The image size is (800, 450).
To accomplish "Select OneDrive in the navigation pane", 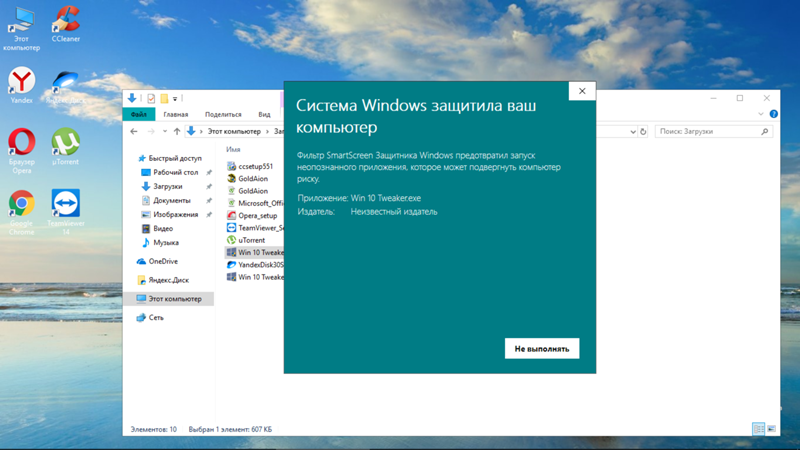I will (x=163, y=261).
